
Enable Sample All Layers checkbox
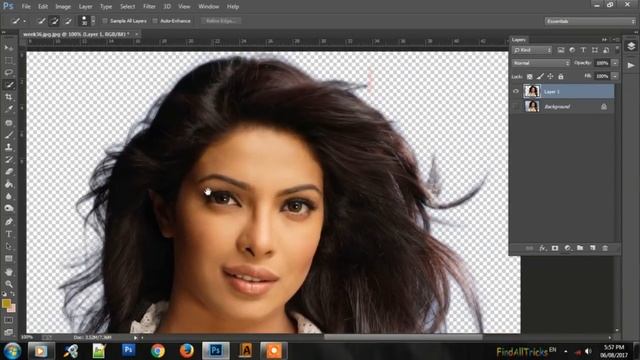click(x=105, y=21)
